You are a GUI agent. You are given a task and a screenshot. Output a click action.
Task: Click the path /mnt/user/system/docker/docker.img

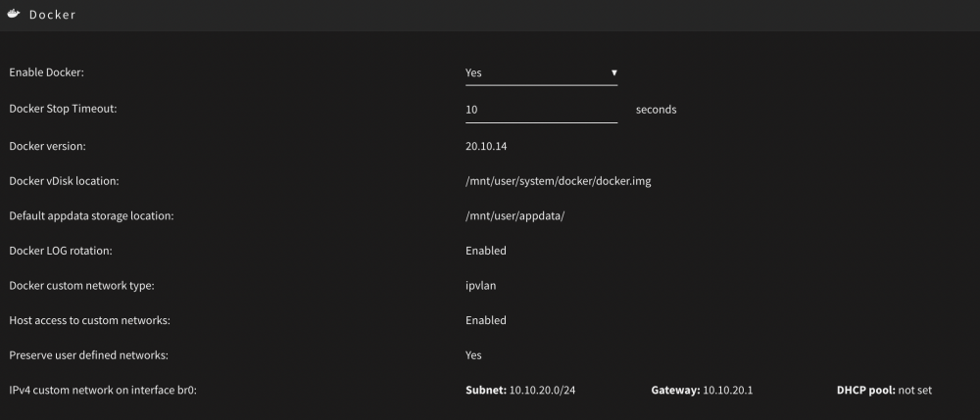(x=559, y=181)
